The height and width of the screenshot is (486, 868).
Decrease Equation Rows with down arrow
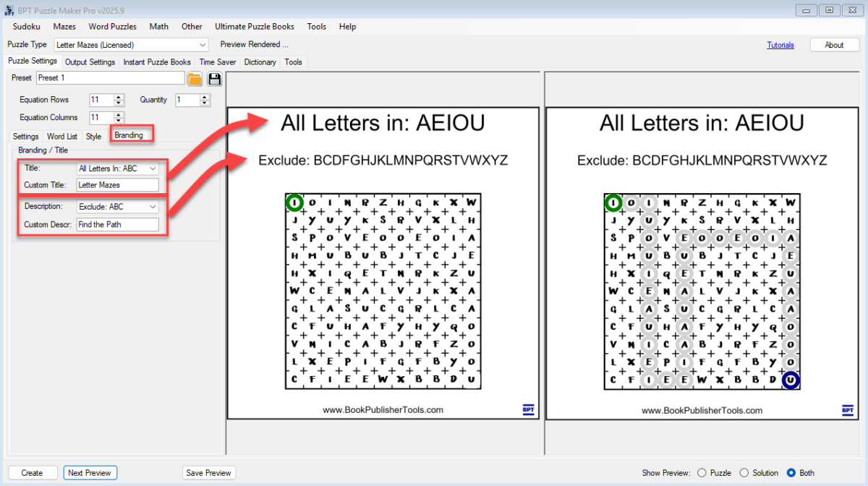click(x=119, y=103)
